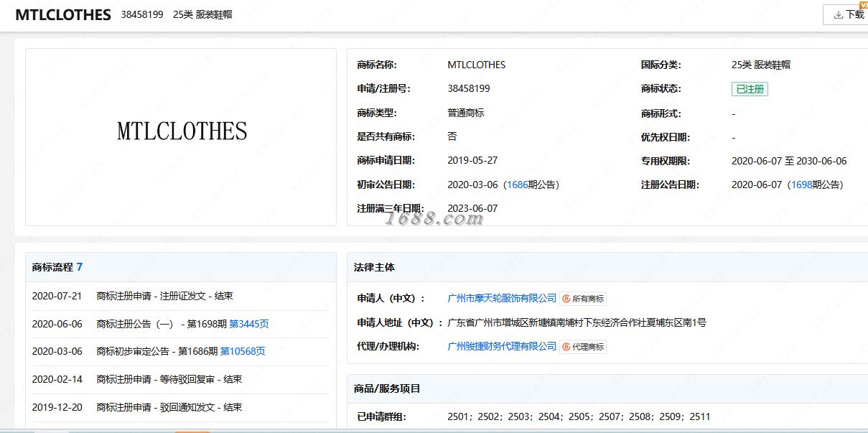Viewport: 868px width, 433px height.
Task: Open the 第10568页 page link
Action: 243,351
